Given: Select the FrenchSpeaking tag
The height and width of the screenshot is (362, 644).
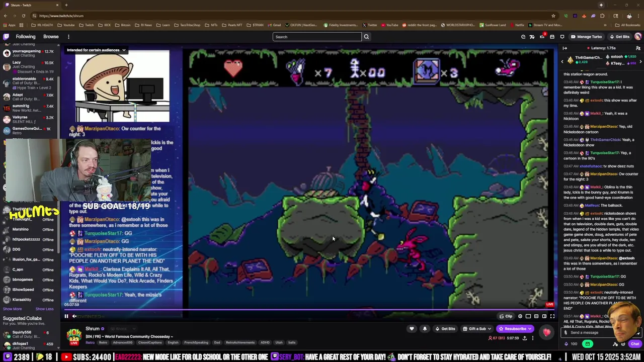Looking at the screenshot, I should point(196,342).
